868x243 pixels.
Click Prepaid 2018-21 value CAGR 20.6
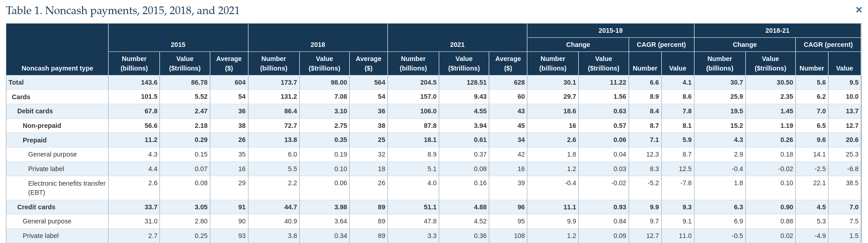[852, 140]
